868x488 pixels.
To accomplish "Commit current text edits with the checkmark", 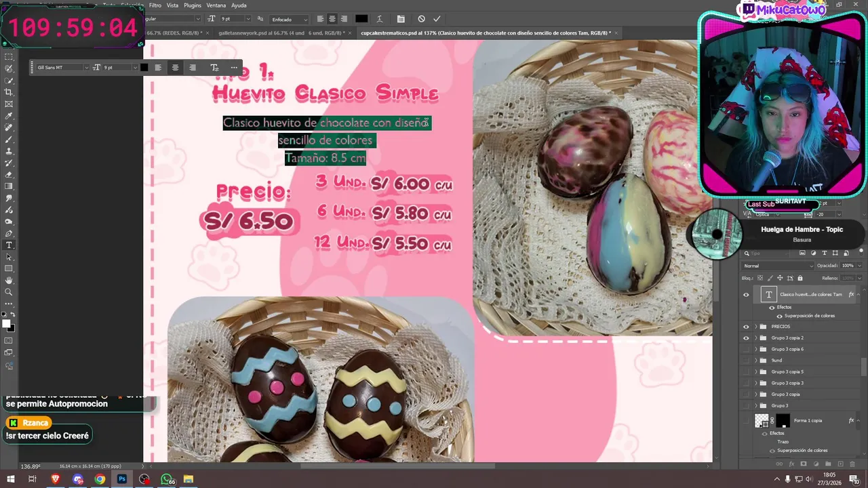I will coord(437,19).
